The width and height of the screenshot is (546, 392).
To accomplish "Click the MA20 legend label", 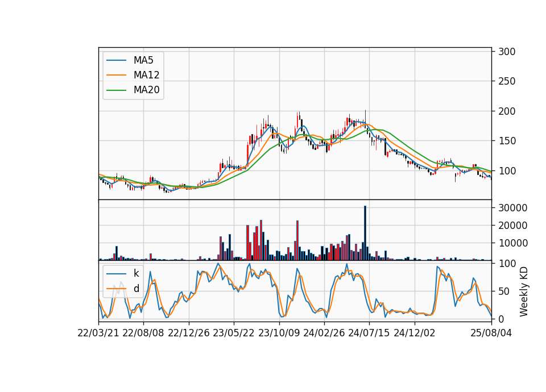I will tap(146, 90).
